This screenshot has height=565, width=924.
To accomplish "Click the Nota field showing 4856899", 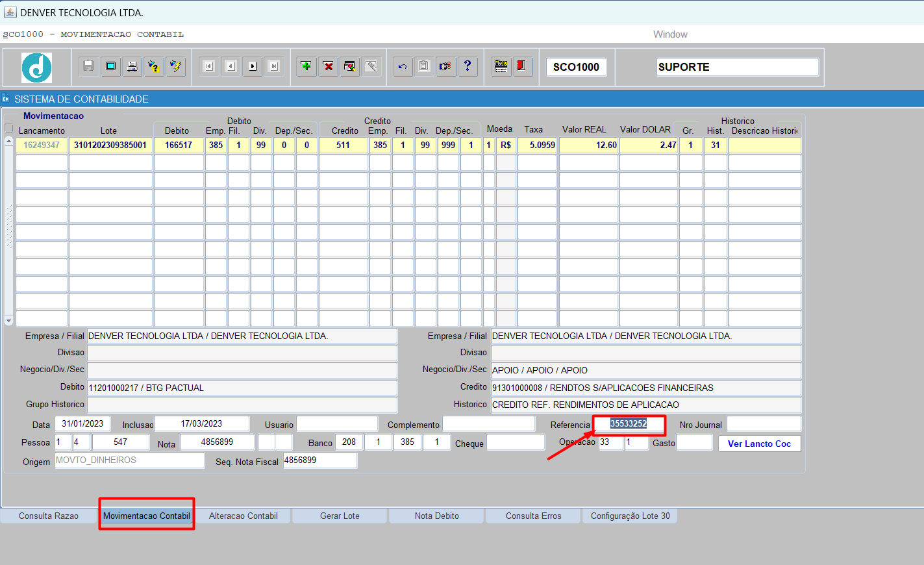I will pos(218,442).
